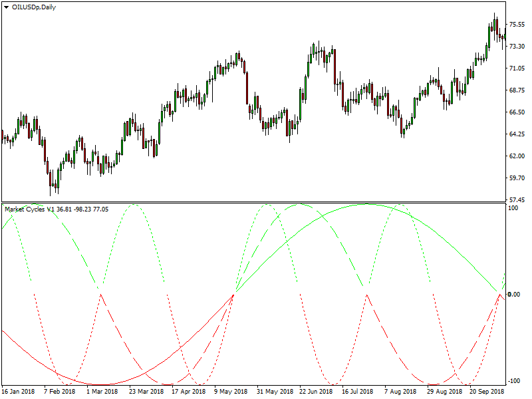
Task: Click the 7 Aug 2018 date label
Action: coord(400,392)
